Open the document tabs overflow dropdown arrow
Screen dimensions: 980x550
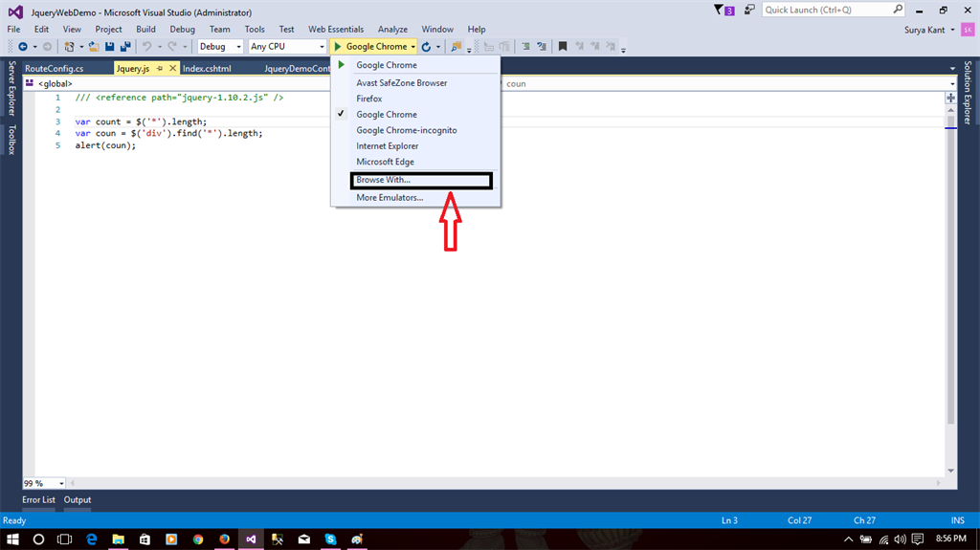click(952, 69)
